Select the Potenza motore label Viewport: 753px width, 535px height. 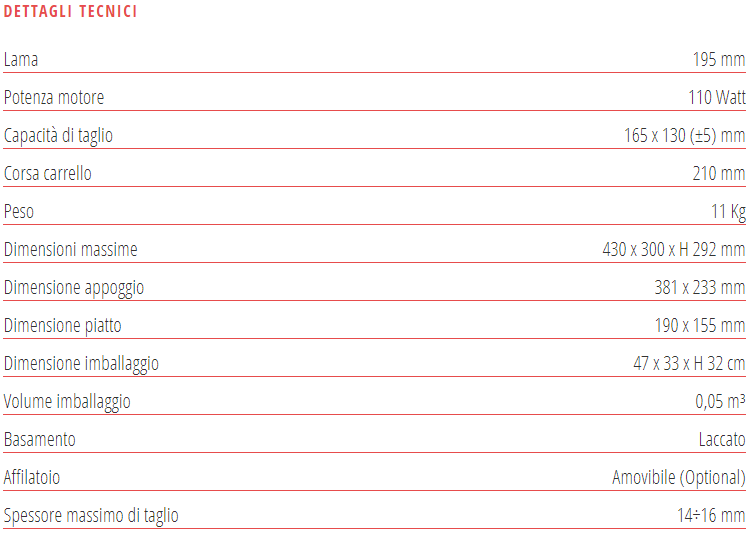click(54, 97)
